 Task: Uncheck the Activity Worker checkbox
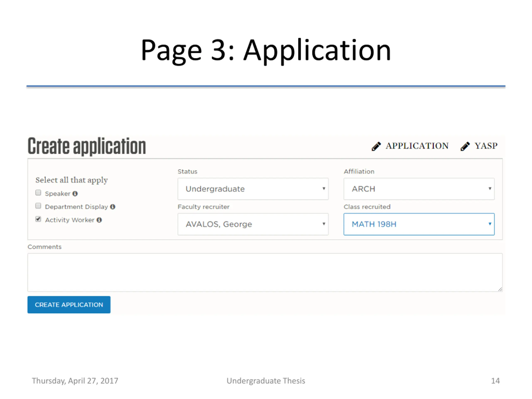click(x=38, y=219)
